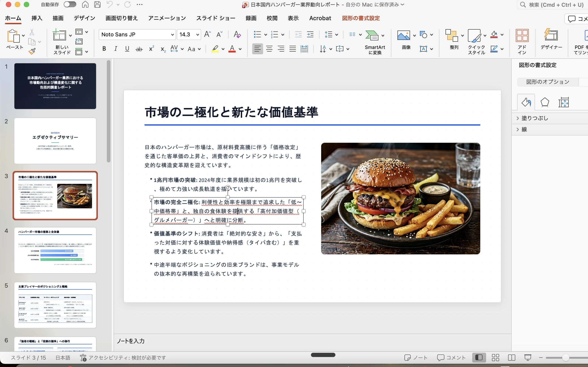Toggle Bold formatting
This screenshot has width=588, height=367.
[104, 49]
